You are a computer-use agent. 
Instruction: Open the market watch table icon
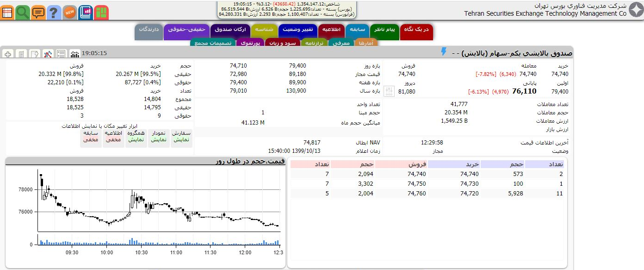coord(7,13)
